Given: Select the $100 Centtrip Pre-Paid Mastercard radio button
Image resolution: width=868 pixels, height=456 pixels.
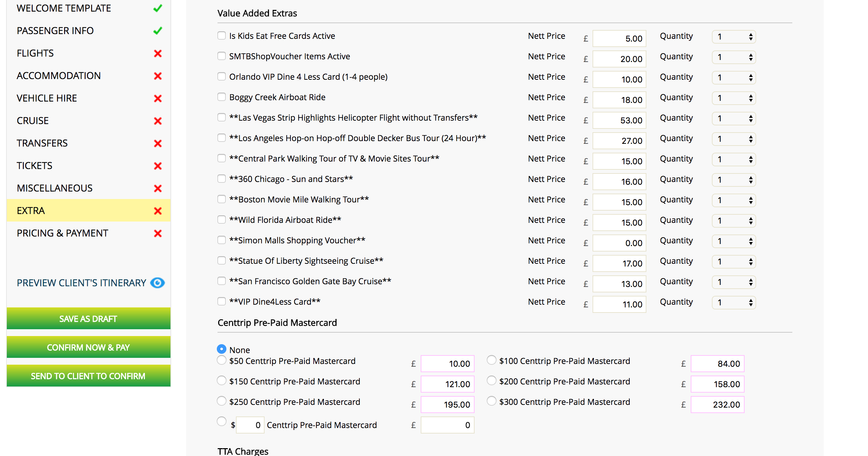Looking at the screenshot, I should (491, 360).
